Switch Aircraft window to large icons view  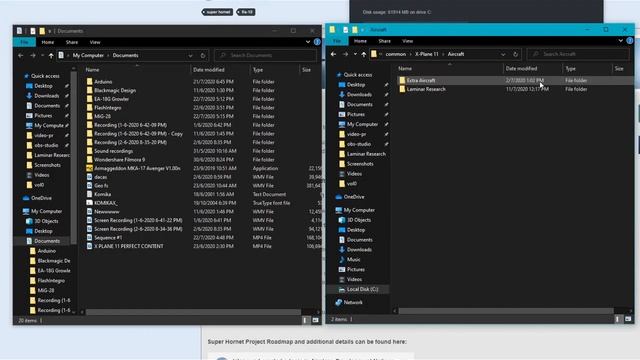tap(628, 319)
